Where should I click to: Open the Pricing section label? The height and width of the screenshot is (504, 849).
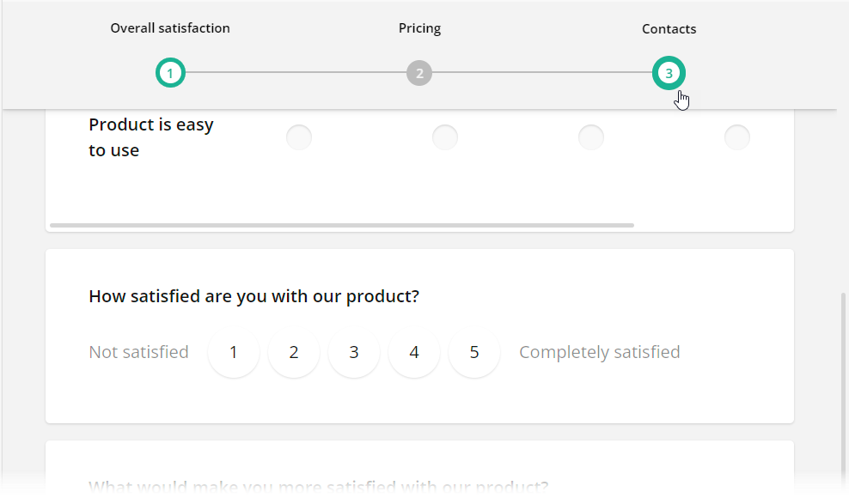[x=419, y=27]
